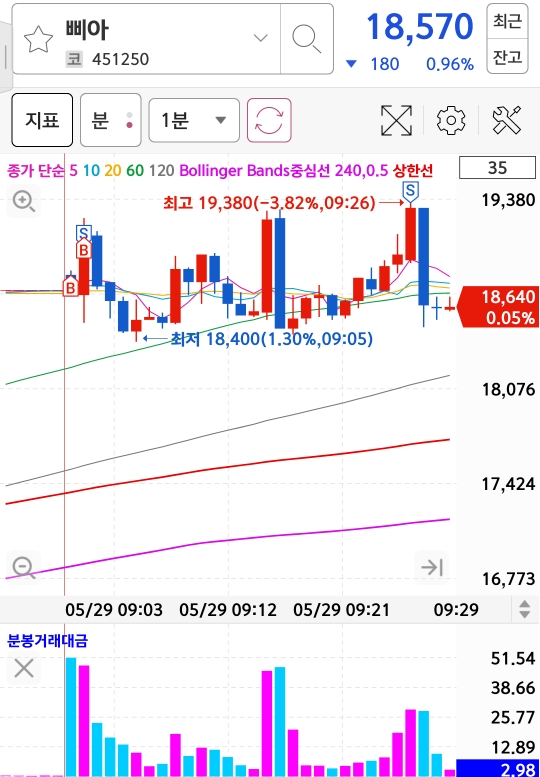Click the 05/29 09:12 time label
This screenshot has width=540, height=777.
[228, 610]
